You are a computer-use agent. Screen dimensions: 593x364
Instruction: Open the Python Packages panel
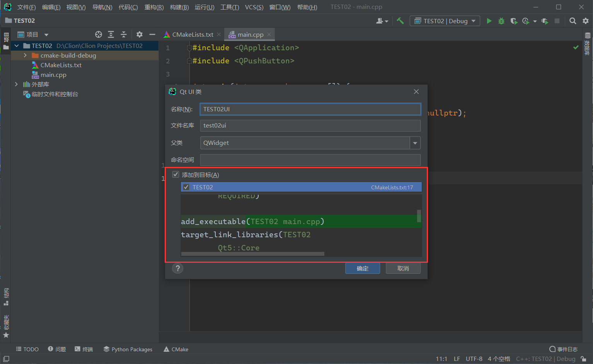(x=128, y=349)
